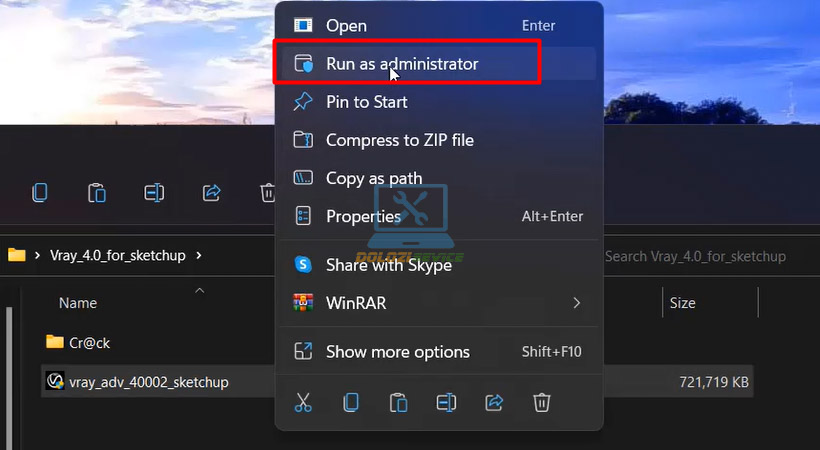Viewport: 820px width, 450px height.
Task: Choose Run as administrator
Action: (438, 64)
